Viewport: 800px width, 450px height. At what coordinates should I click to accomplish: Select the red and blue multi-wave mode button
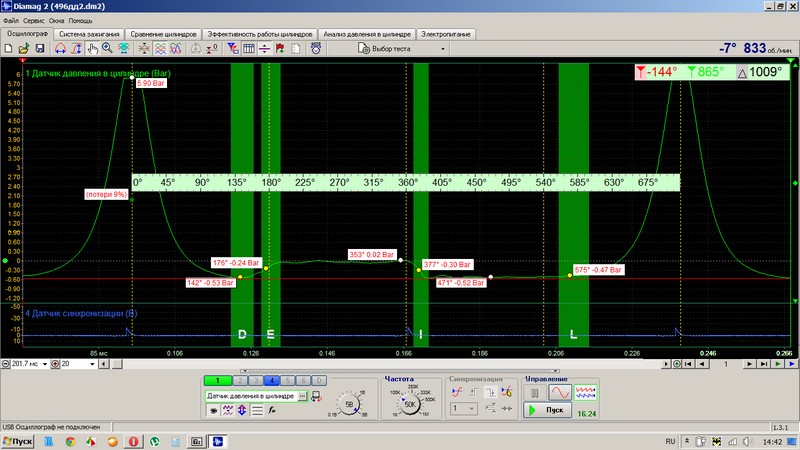[585, 393]
